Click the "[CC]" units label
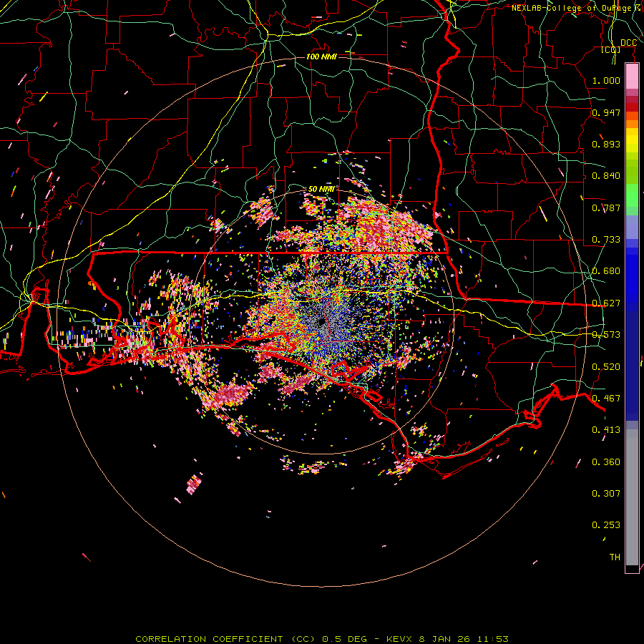Viewport: 644px width, 644px height. [611, 49]
